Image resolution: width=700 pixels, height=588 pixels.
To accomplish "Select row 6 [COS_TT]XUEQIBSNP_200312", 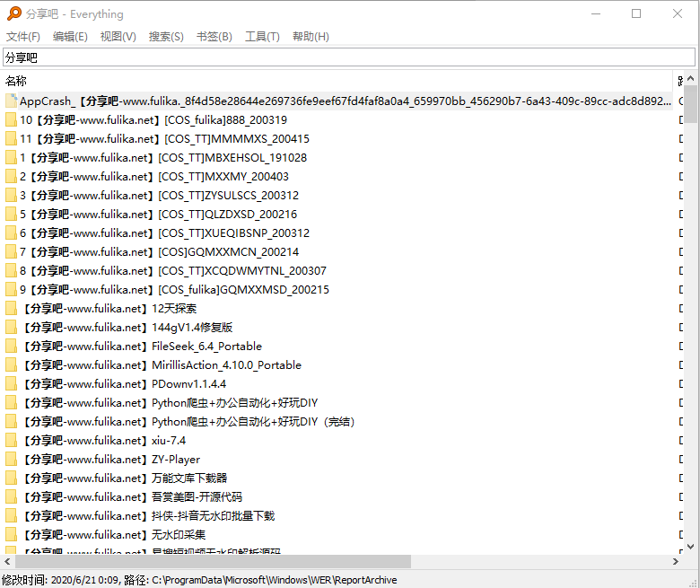I will [164, 233].
